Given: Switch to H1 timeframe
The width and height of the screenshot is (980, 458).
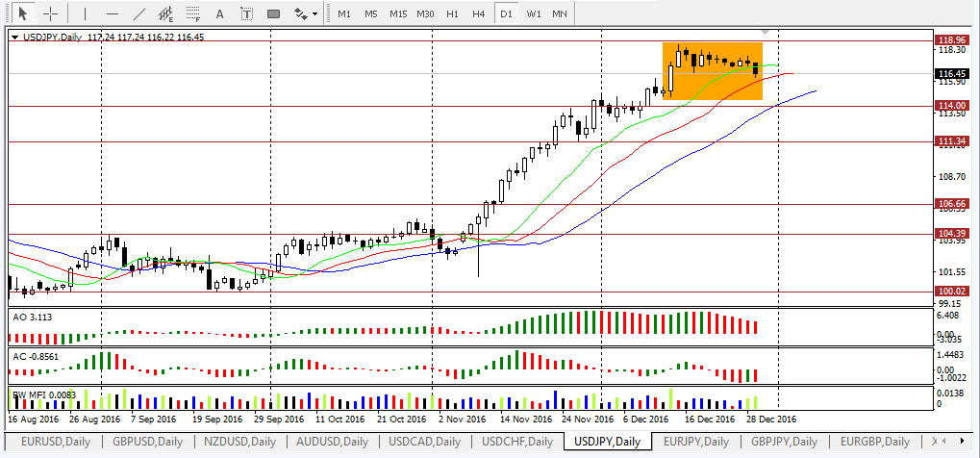Looking at the screenshot, I should (x=453, y=13).
